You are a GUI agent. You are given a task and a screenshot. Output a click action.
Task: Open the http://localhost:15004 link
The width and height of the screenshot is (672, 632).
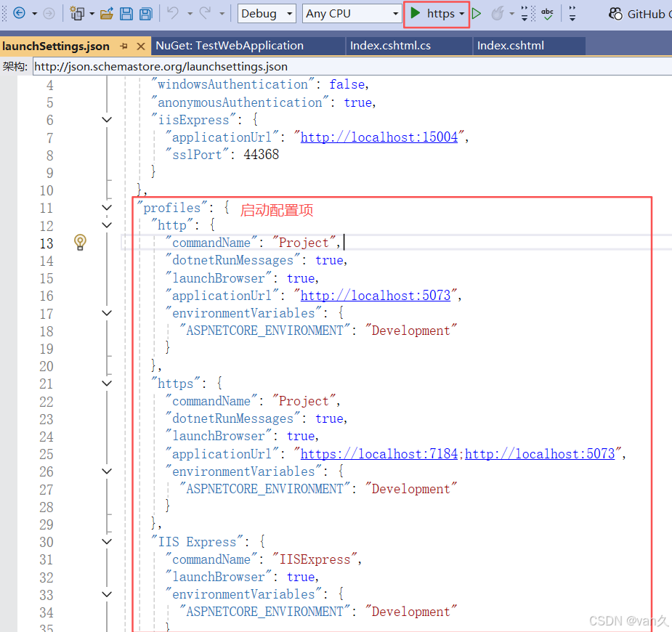[378, 137]
